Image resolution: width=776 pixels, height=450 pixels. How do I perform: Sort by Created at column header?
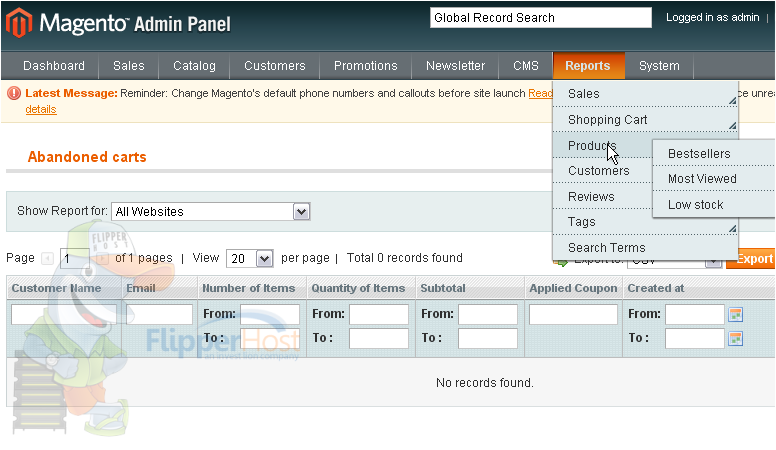coord(656,288)
